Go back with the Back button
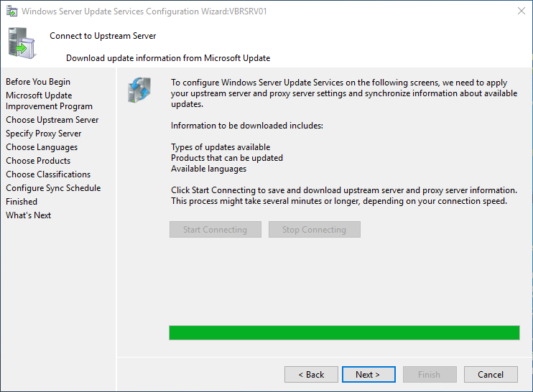 [311, 374]
